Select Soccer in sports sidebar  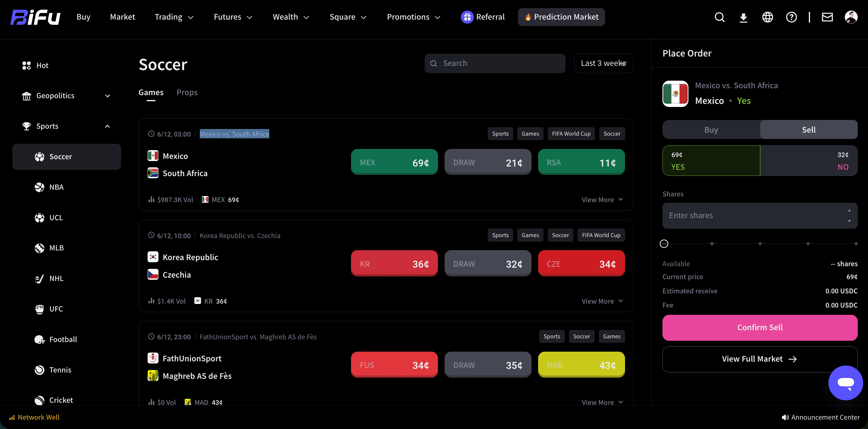click(x=66, y=156)
